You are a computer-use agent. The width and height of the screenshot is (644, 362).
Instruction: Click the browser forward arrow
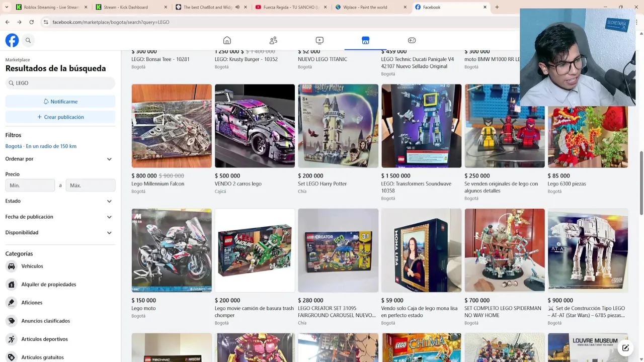click(x=19, y=22)
